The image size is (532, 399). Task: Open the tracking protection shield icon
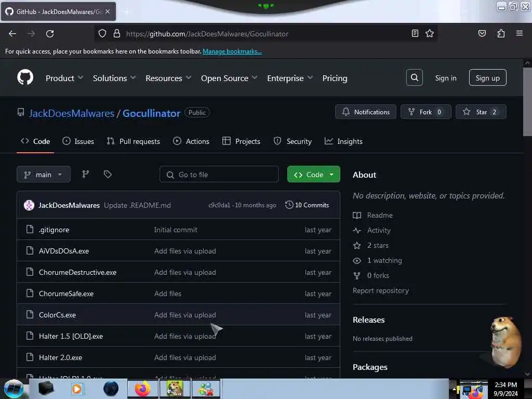point(102,33)
